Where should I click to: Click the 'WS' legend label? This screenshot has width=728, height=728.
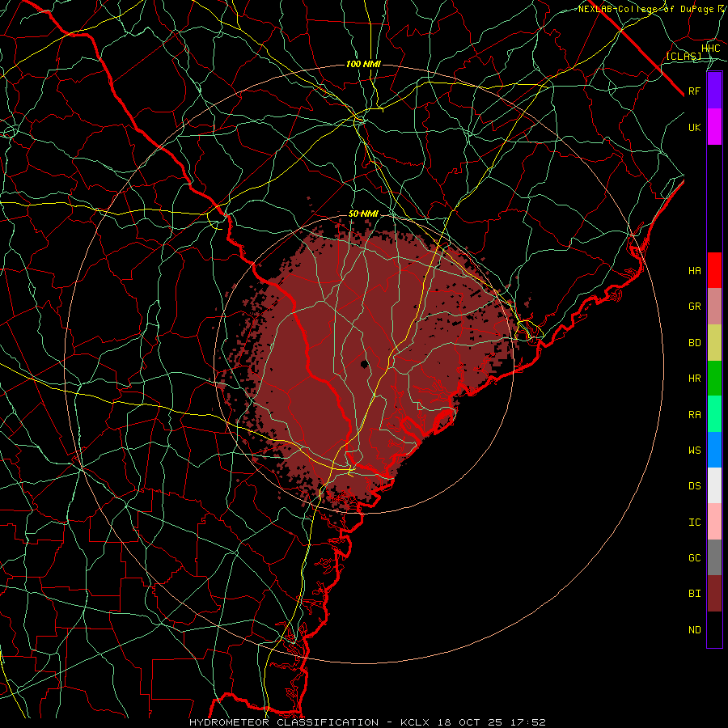pos(695,450)
